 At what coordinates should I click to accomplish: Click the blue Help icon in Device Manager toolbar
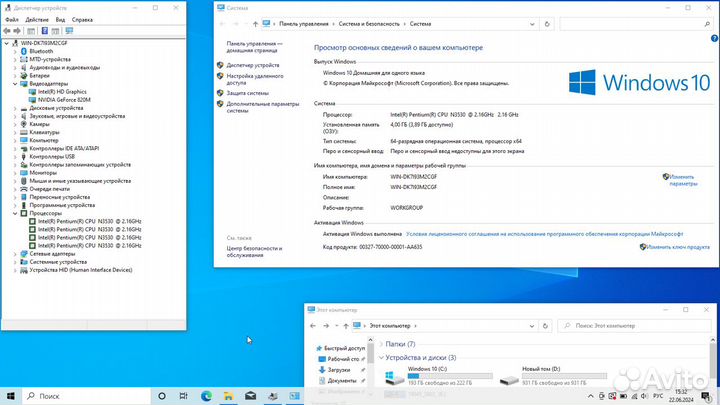coord(45,31)
